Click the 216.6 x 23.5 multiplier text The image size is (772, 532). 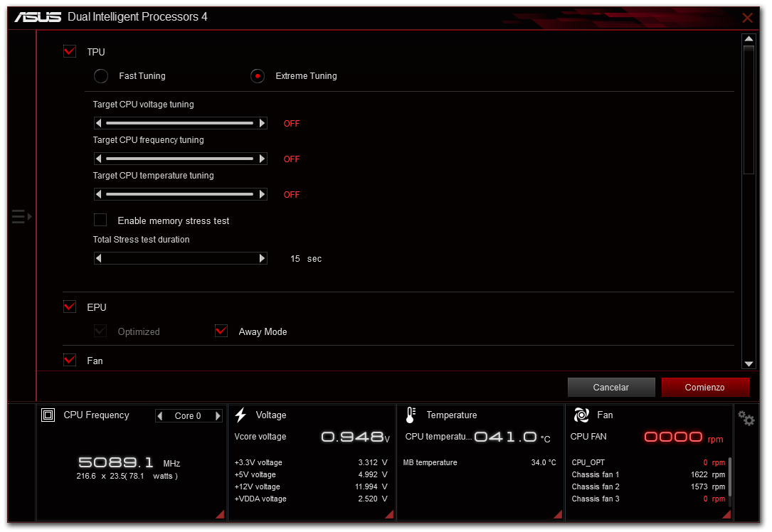(x=127, y=477)
